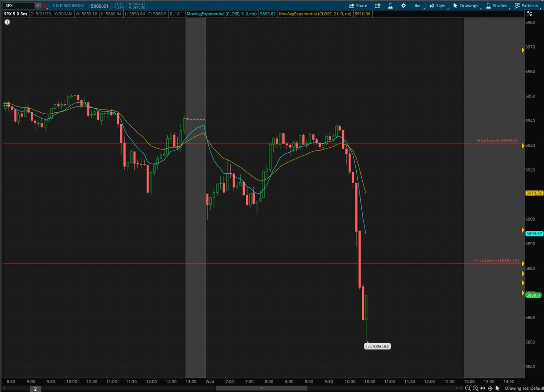Click the 5868.9 green last price tag
The height and width of the screenshot is (392, 544).
click(533, 295)
